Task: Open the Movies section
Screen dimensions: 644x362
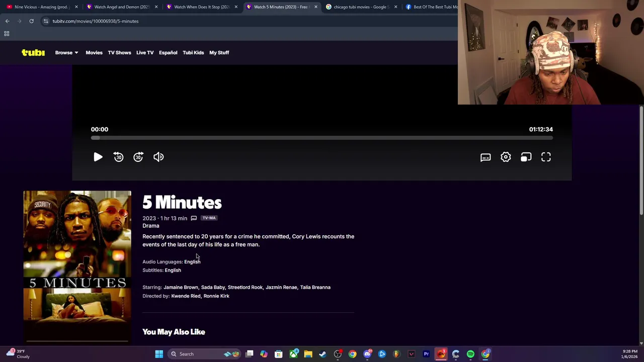Action: pos(94,52)
